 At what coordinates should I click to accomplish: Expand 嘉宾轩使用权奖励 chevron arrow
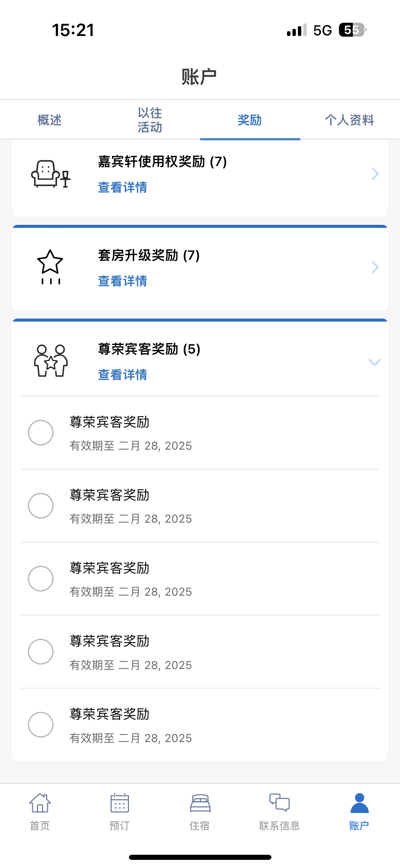click(375, 174)
